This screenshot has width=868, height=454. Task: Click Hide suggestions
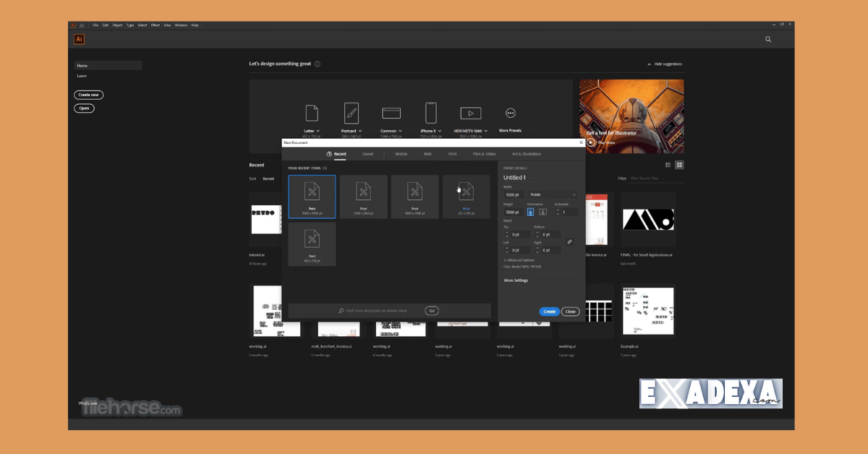[x=664, y=64]
